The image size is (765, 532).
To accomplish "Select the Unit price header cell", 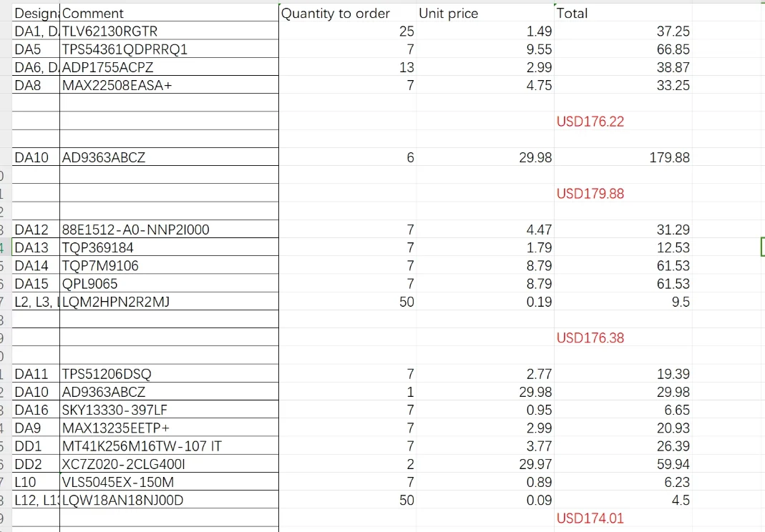I will pos(485,13).
